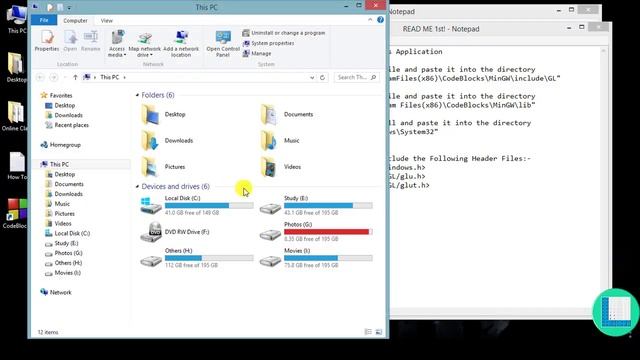Refresh the This PC view
This screenshot has width=640, height=360.
322,77
